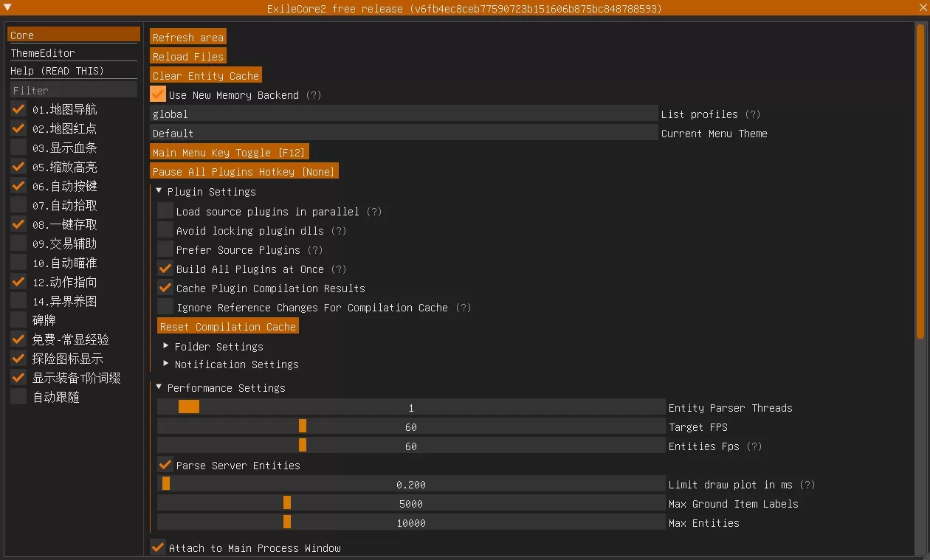Click the (?) hint next to Prefer Source Plugins
The height and width of the screenshot is (560, 930).
click(315, 250)
